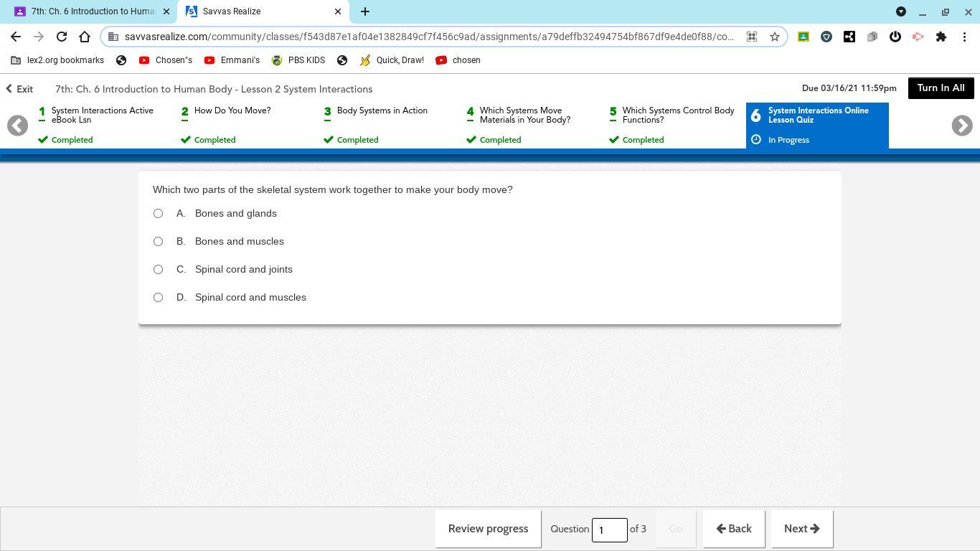Open lesson 1 System Interactions Active eBook
This screenshot has height=551, width=980.
click(103, 126)
